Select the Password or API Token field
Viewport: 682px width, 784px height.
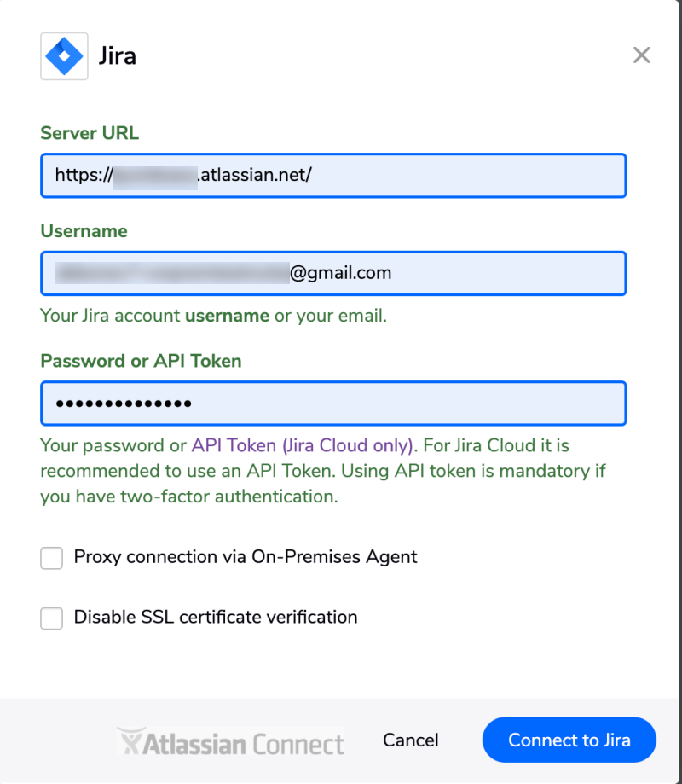(x=333, y=404)
